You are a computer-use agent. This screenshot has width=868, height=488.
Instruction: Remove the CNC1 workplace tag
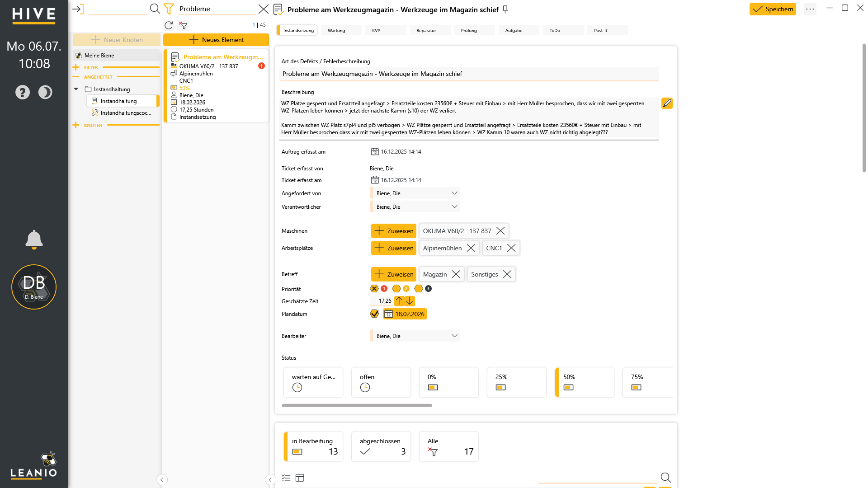(x=511, y=248)
